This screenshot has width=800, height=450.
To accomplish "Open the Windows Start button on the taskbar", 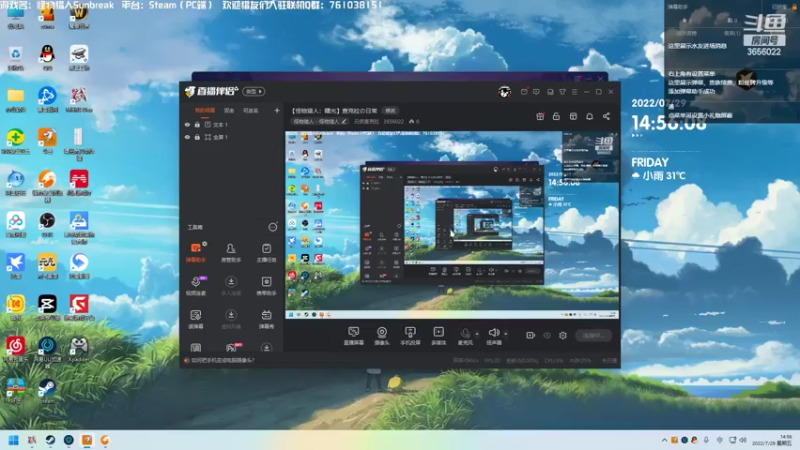I will click(x=14, y=440).
